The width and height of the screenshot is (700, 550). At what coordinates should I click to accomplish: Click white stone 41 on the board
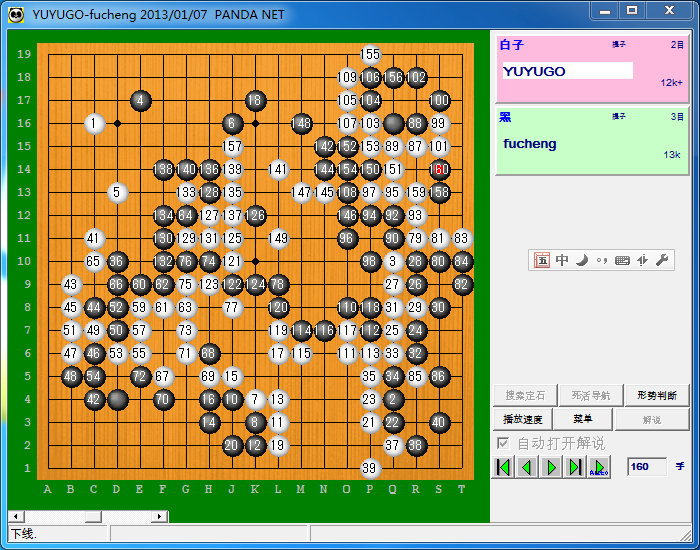click(94, 238)
